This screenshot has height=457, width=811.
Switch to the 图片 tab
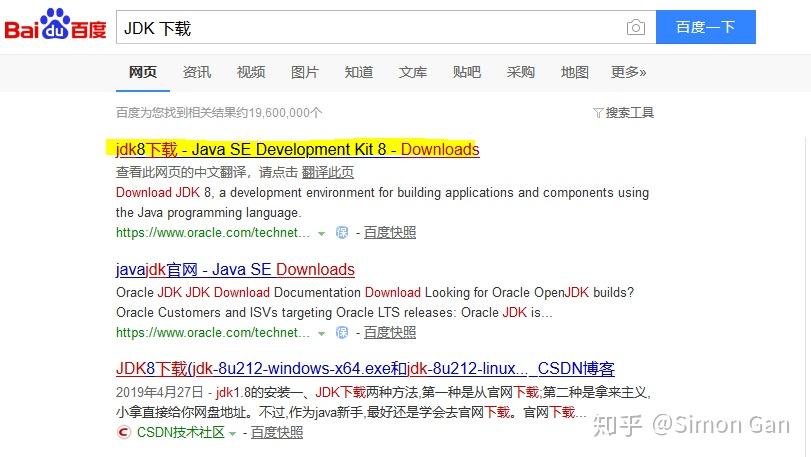click(x=305, y=72)
